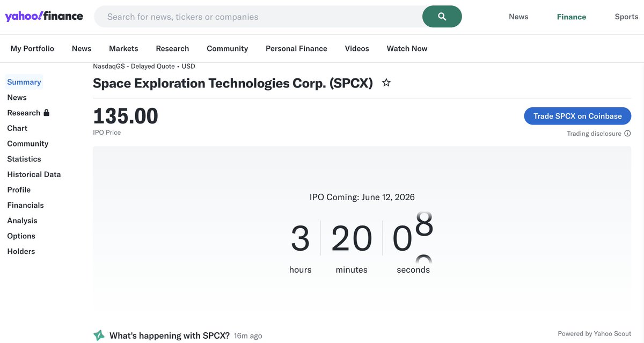The width and height of the screenshot is (644, 343).
Task: Open News in the navigation bar
Action: [x=82, y=48]
